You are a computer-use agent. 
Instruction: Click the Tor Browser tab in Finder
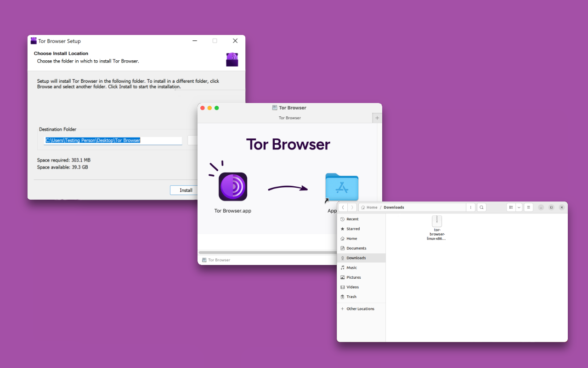289,118
